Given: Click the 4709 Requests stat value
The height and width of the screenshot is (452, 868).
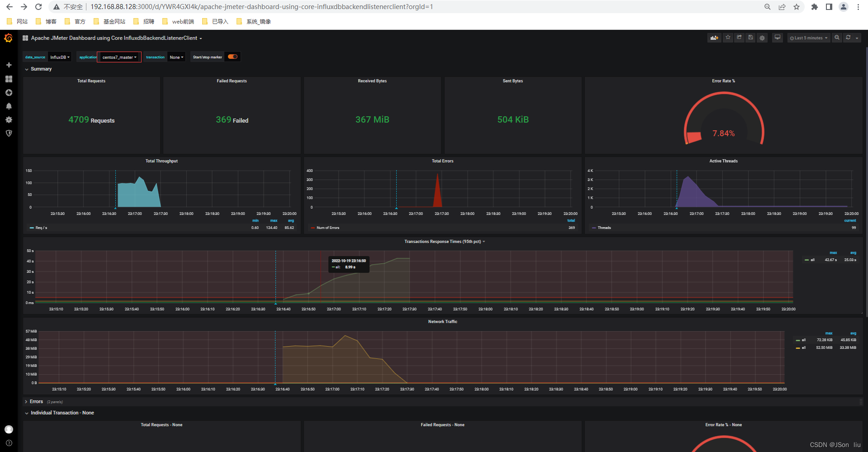Looking at the screenshot, I should coord(91,120).
